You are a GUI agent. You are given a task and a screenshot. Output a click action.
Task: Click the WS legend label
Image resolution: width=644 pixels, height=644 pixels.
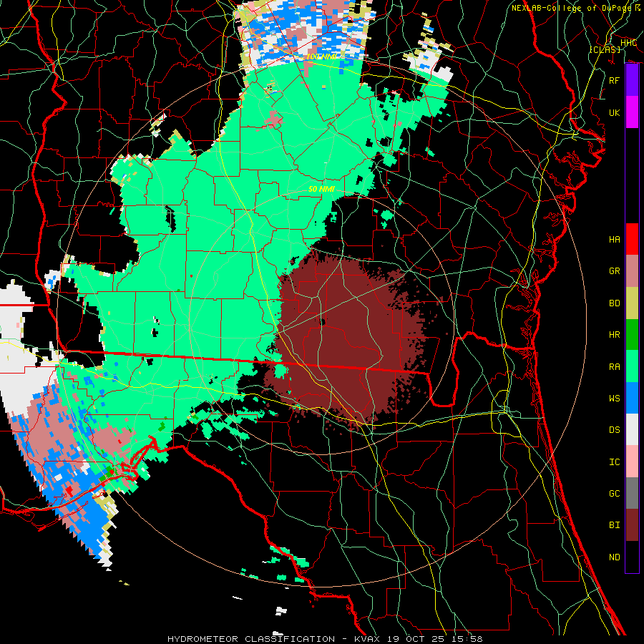[614, 398]
